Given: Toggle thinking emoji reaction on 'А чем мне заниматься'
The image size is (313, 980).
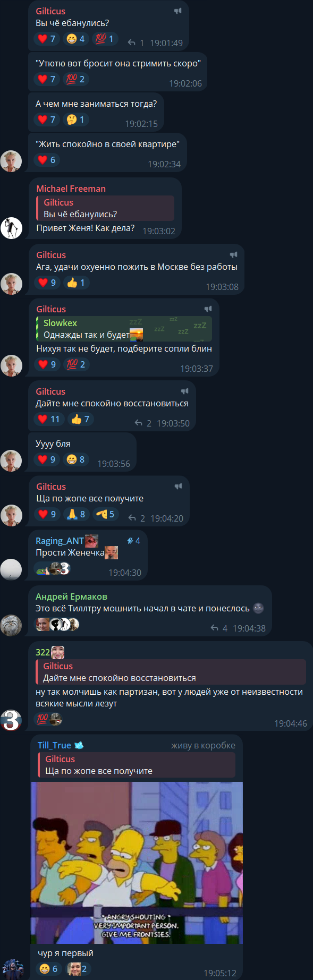Looking at the screenshot, I should (75, 120).
